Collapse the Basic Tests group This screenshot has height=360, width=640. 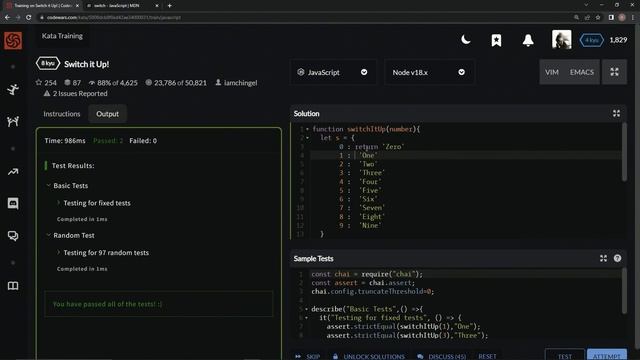click(49, 185)
